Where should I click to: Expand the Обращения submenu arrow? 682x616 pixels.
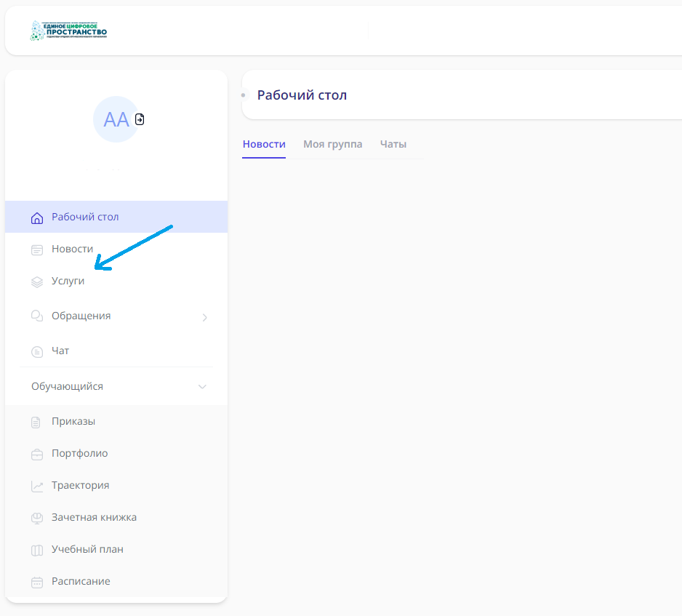pos(204,317)
